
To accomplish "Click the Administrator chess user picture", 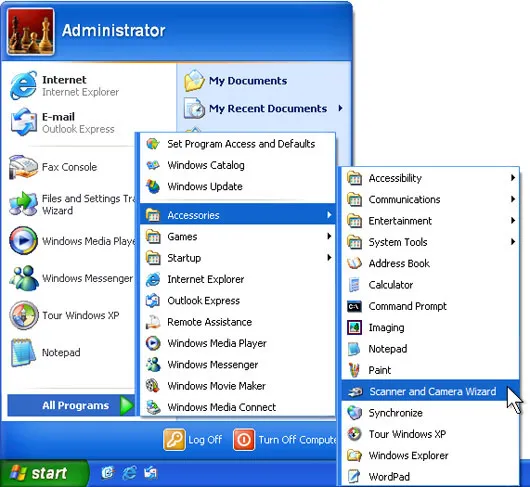I will pyautogui.click(x=30, y=31).
